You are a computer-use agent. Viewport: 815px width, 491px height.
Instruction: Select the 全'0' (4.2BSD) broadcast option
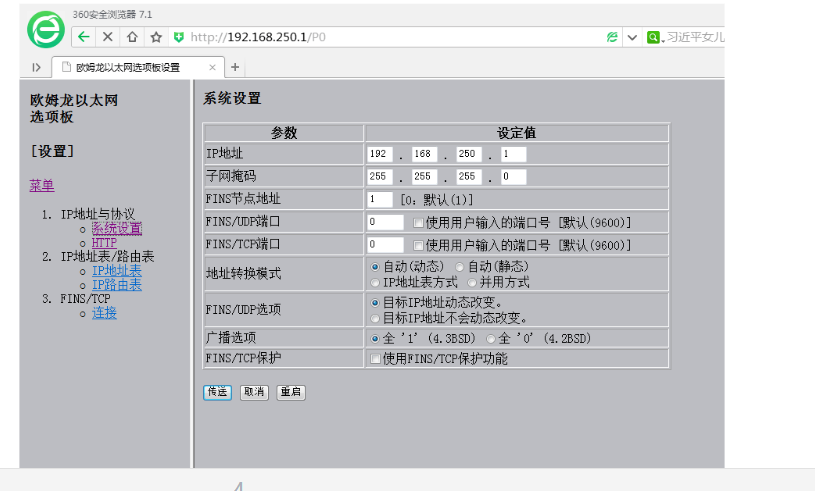[x=491, y=339]
